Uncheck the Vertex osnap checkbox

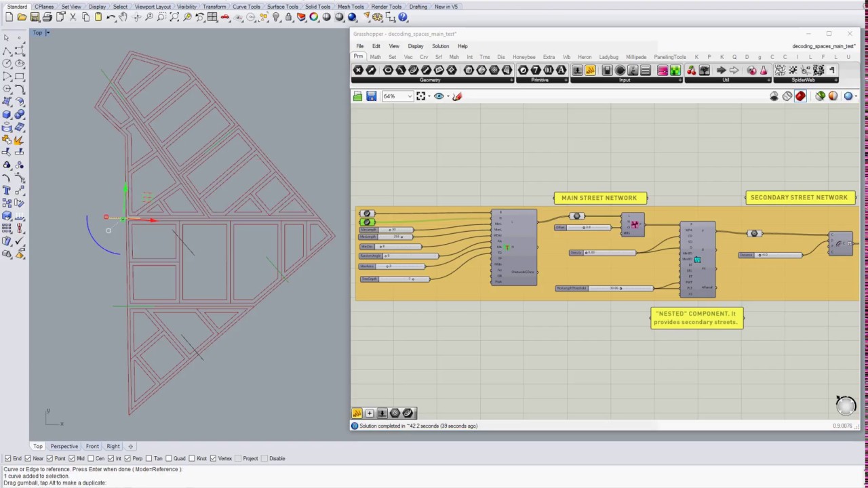213,459
